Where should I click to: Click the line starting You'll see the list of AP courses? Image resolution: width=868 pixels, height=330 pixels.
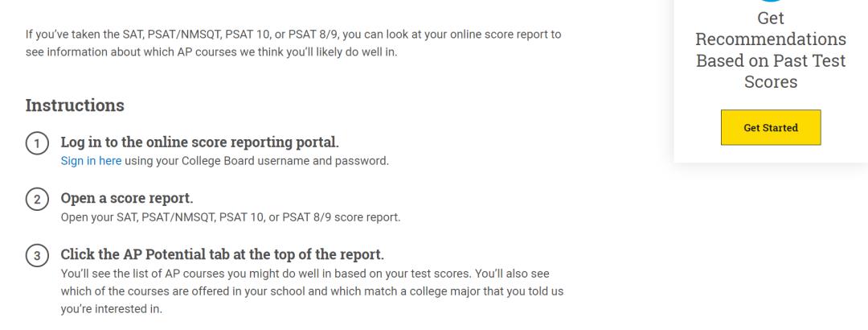[x=305, y=274]
